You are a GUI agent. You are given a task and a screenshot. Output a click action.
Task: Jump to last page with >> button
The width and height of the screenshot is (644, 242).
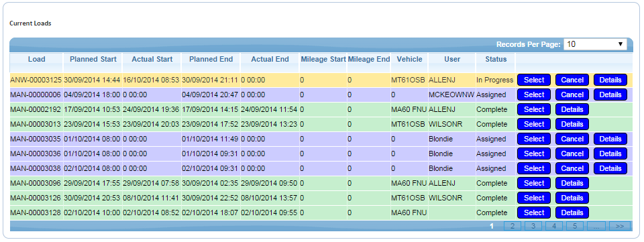620,226
